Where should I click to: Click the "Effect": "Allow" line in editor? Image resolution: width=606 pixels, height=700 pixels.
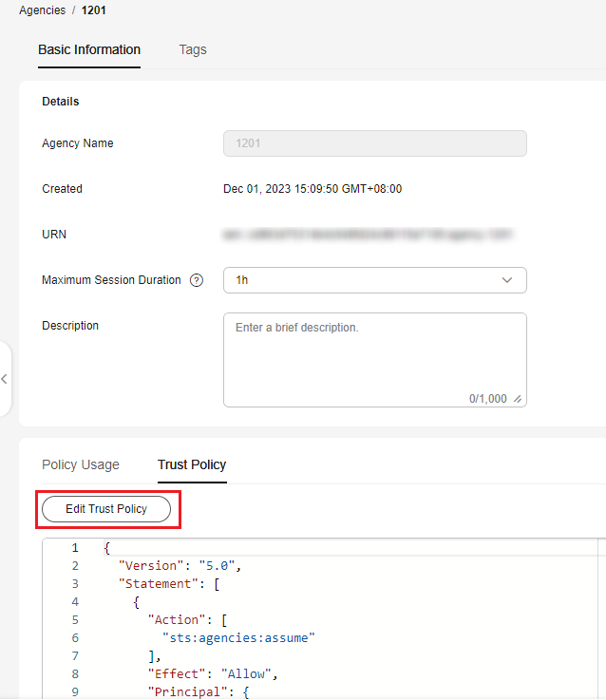click(x=210, y=673)
